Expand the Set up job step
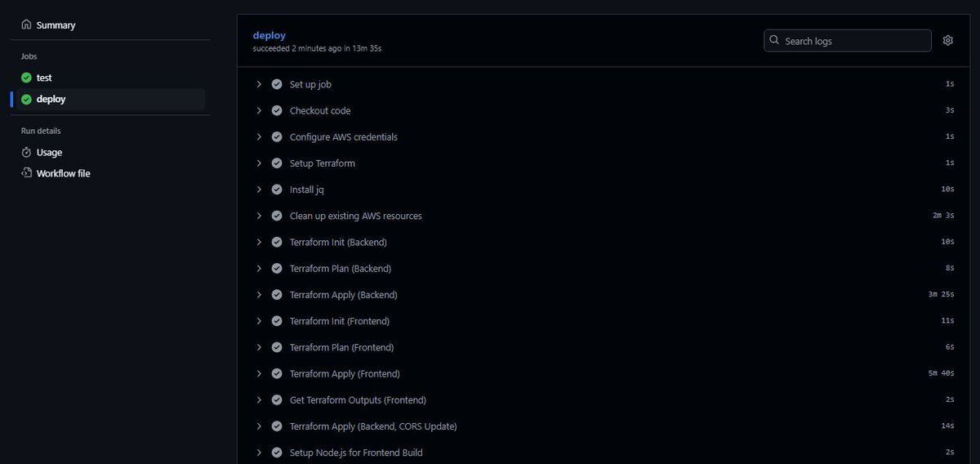This screenshot has height=464, width=980. click(259, 84)
